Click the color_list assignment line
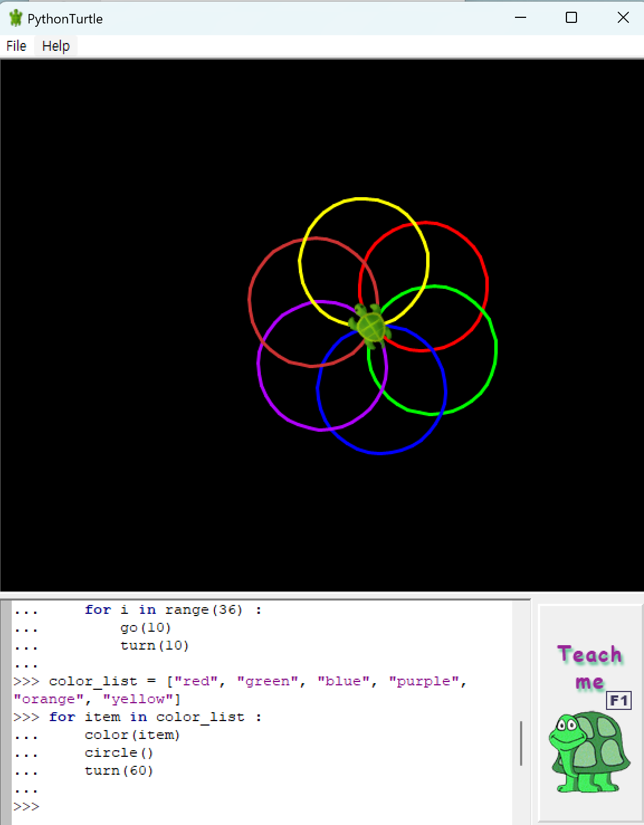The image size is (644, 825). pos(240,690)
